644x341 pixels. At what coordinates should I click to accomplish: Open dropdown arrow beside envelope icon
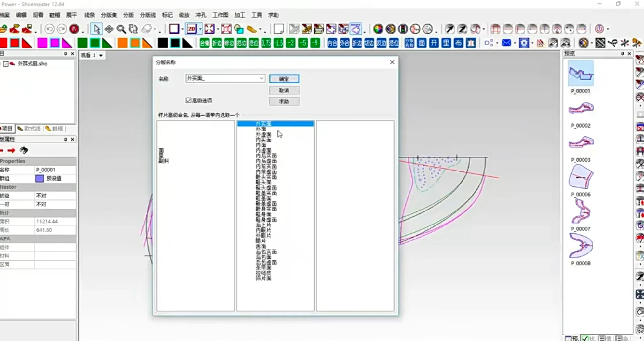pos(515,43)
